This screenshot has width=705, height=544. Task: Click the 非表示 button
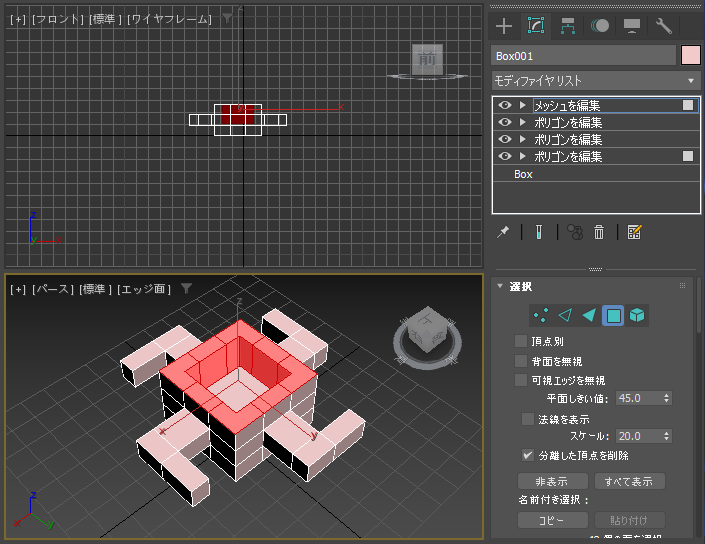(553, 481)
